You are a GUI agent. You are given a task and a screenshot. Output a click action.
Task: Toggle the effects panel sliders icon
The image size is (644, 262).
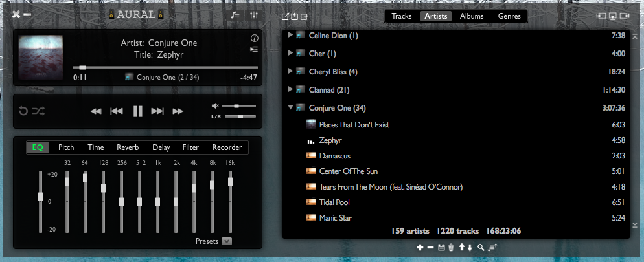pyautogui.click(x=254, y=15)
